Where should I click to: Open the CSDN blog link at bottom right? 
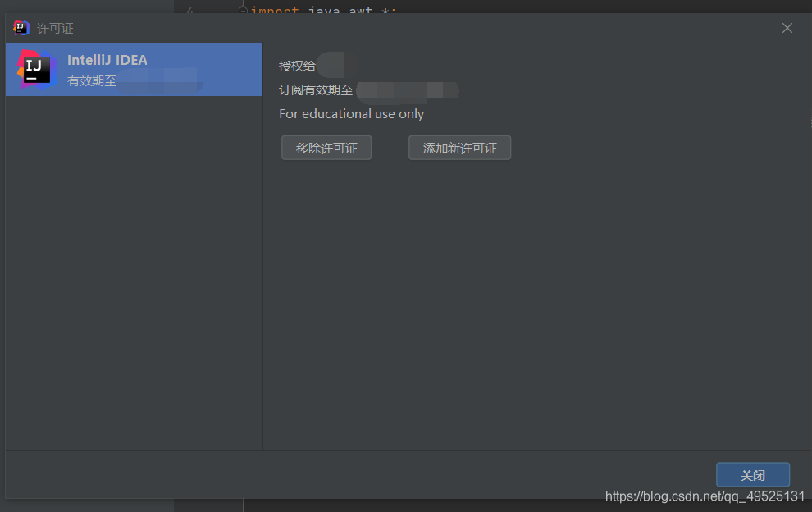[x=705, y=496]
